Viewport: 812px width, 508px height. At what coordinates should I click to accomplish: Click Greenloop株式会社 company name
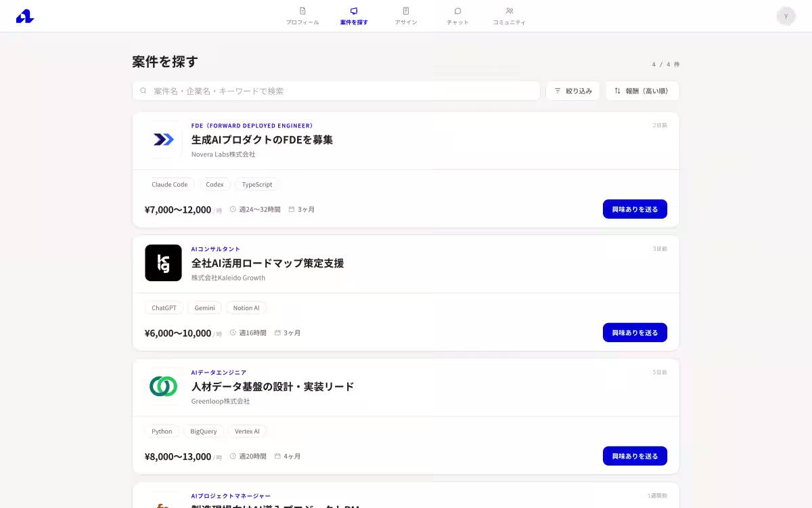click(x=221, y=401)
